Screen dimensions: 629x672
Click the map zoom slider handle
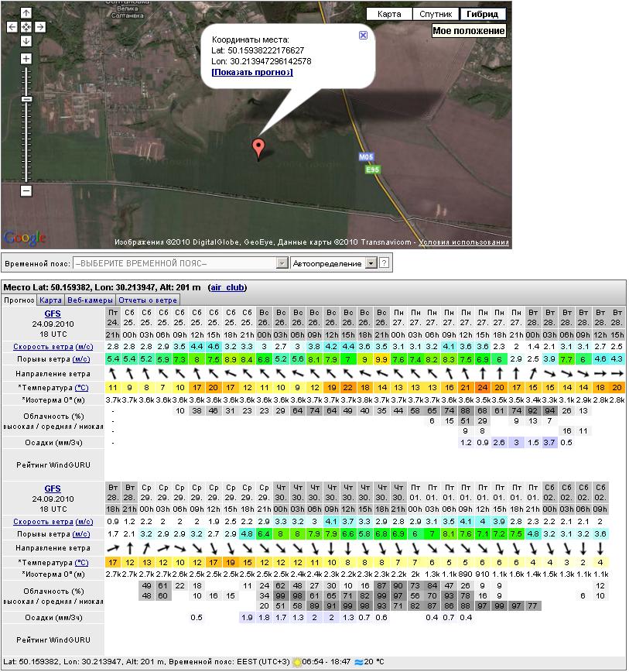[x=26, y=99]
